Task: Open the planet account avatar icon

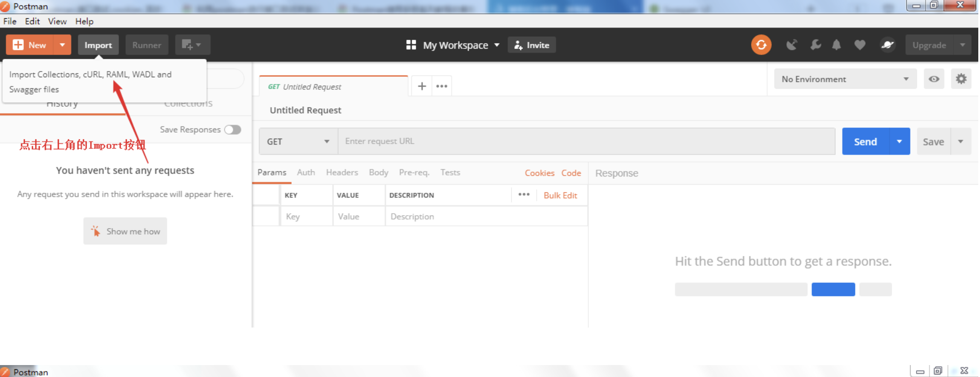Action: point(887,45)
